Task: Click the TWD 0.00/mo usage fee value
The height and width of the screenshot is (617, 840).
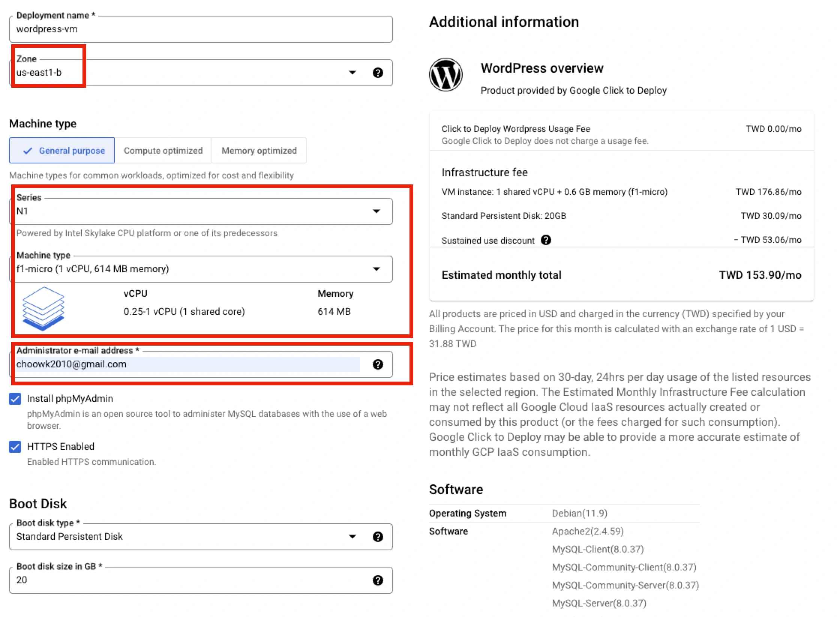Action: pos(774,129)
